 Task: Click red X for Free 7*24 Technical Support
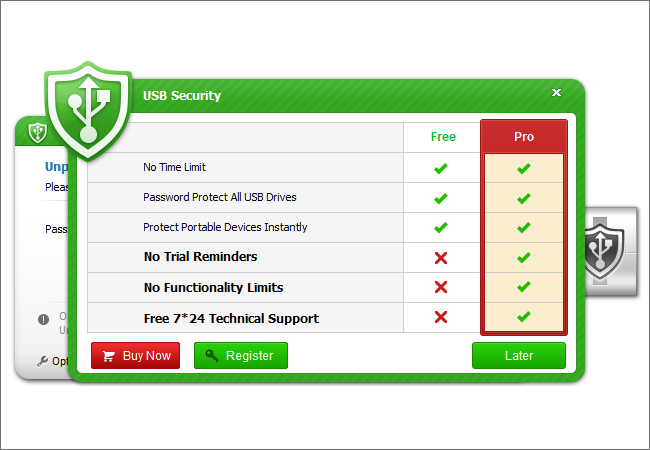441,318
